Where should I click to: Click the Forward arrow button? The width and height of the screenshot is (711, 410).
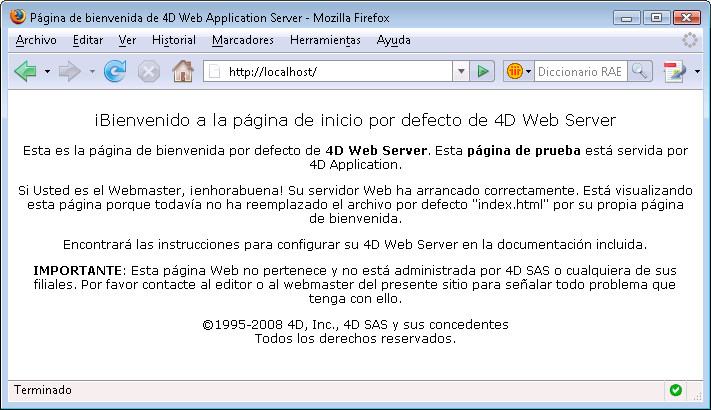tap(70, 72)
